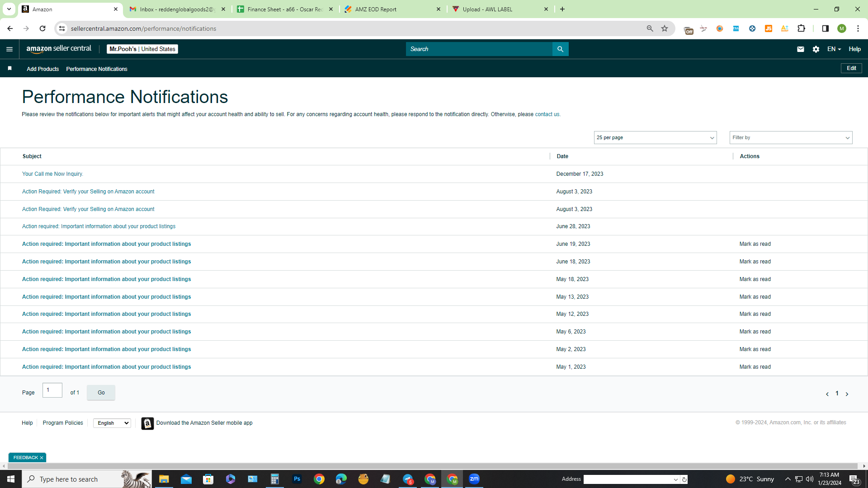
Task: Show hidden system tray icons chevron
Action: point(788,479)
